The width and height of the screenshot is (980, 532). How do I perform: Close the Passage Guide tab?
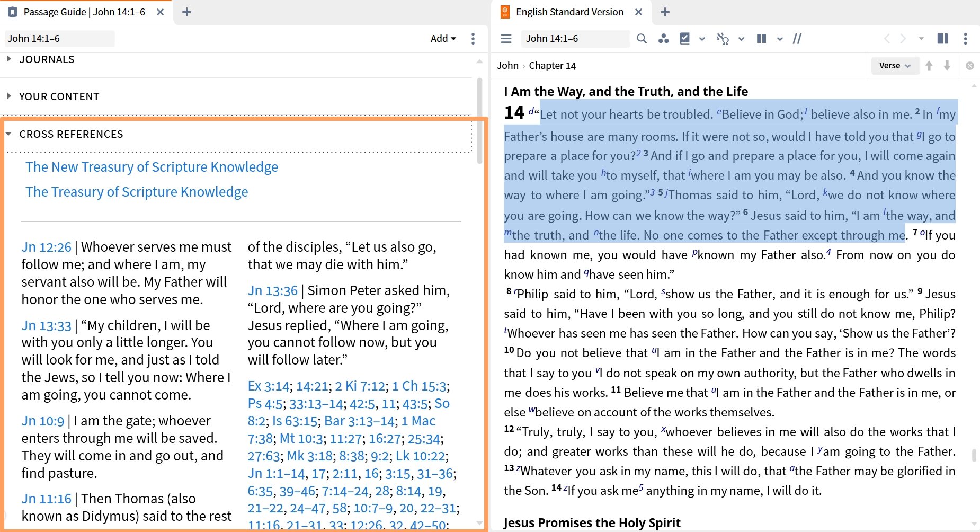(160, 12)
